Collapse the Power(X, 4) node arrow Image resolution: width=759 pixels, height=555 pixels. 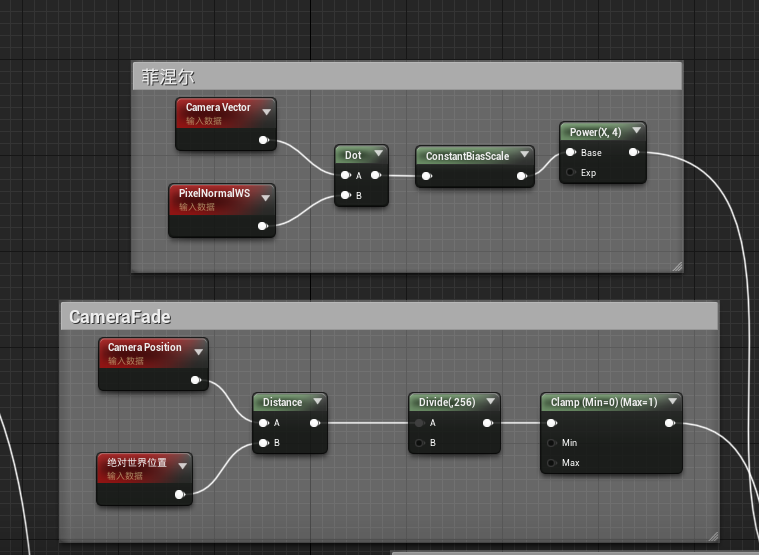click(x=637, y=130)
